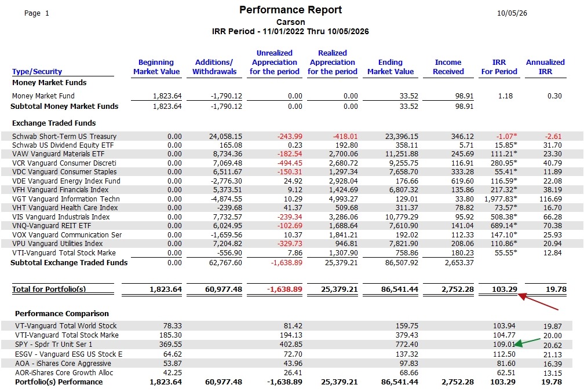Screen dimensions: 584x392
Task: Select the Exchange Traded Funds section heading
Action: (54, 123)
